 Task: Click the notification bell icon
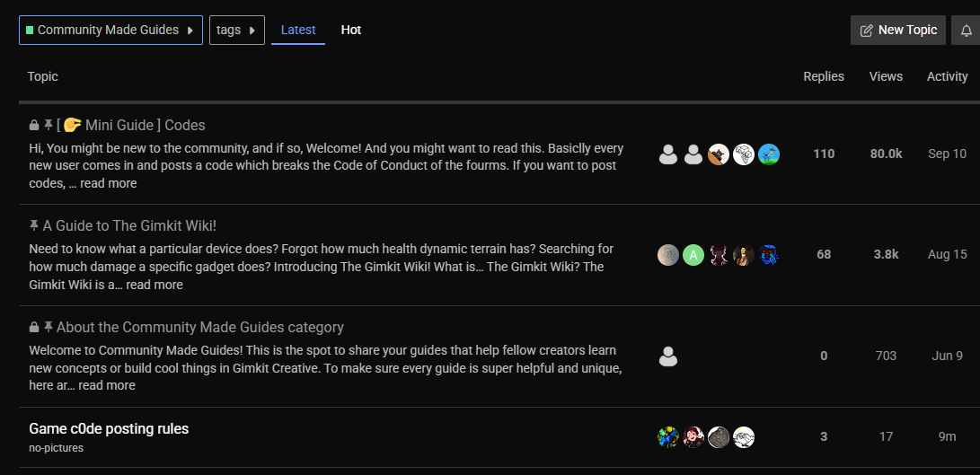(966, 31)
